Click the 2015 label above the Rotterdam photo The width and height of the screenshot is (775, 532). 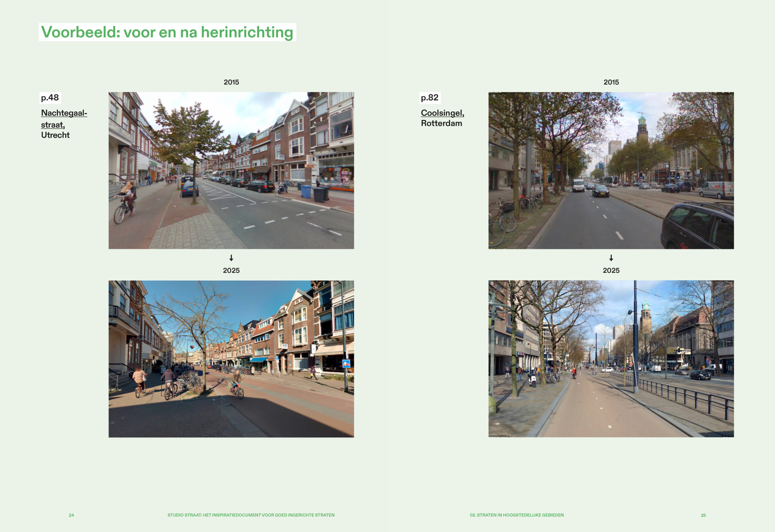611,82
